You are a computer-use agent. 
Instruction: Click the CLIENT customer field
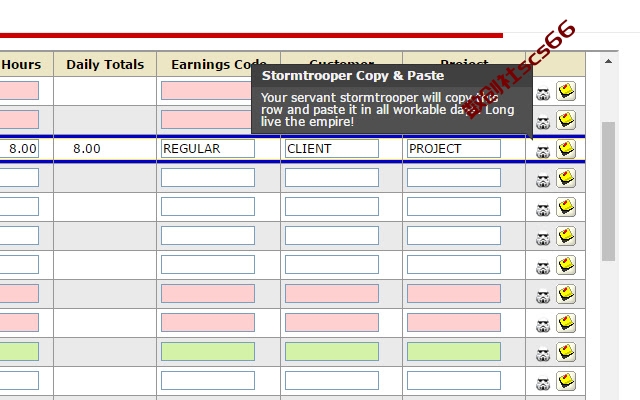[332, 149]
